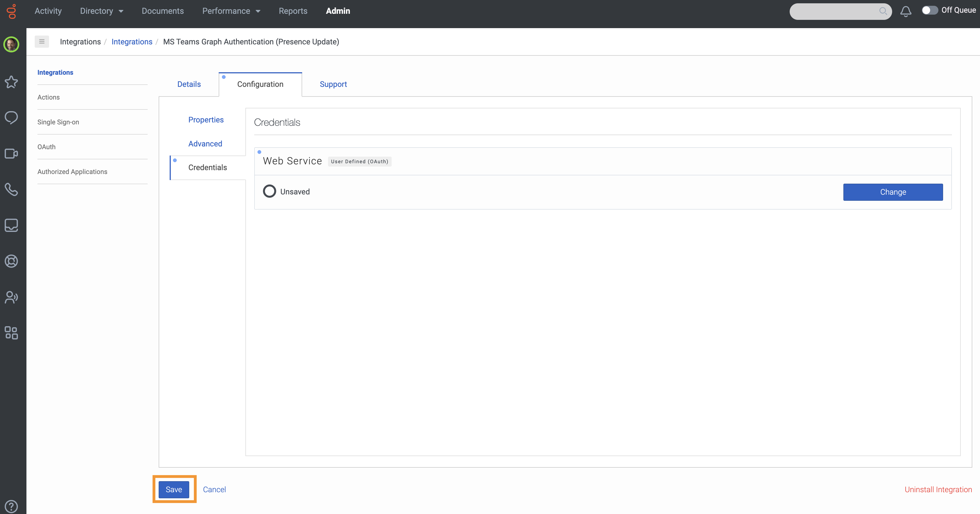
Task: Start the video panel from sidebar
Action: (11, 153)
